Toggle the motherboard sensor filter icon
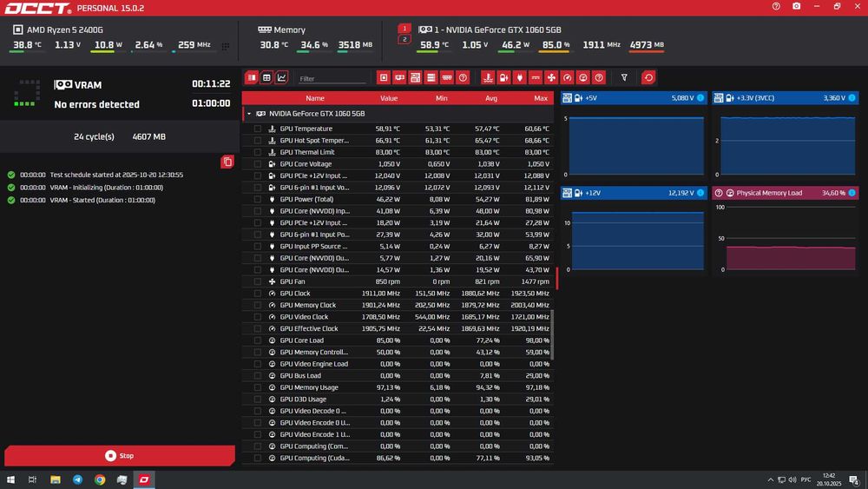 click(x=415, y=77)
